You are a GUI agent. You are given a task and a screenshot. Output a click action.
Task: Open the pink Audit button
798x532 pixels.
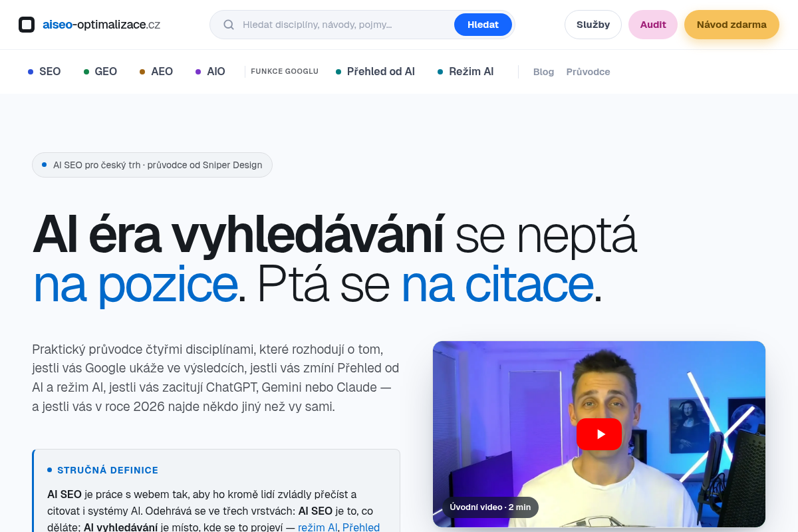coord(653,25)
